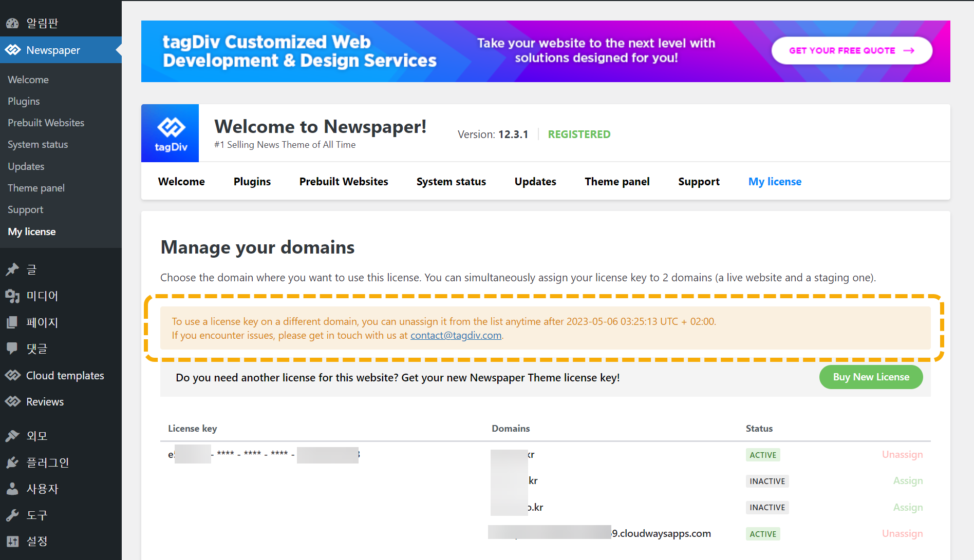This screenshot has width=974, height=560.
Task: Open the contact@tagdiv.com email link
Action: (456, 335)
